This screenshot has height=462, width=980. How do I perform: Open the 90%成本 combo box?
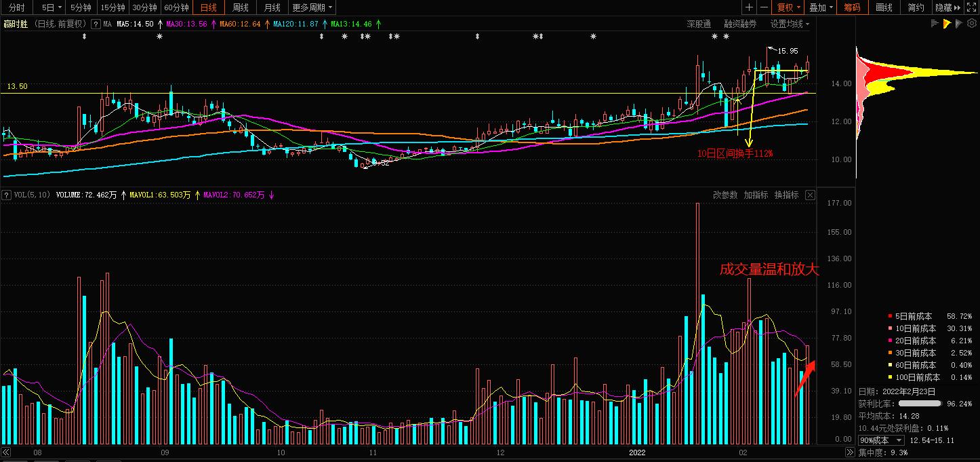[881, 440]
